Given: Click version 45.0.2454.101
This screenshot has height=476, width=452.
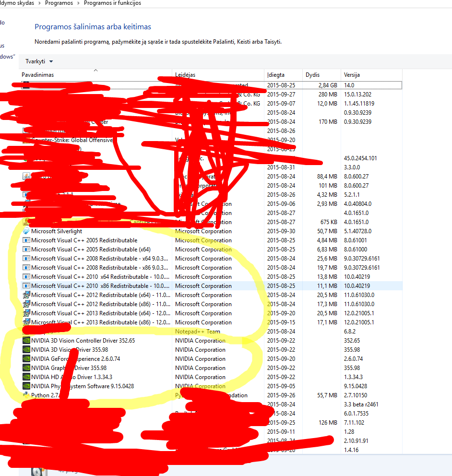Looking at the screenshot, I should 360,158.
